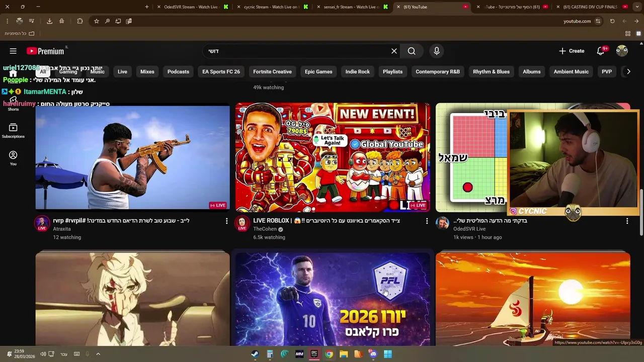Open Epic Games Launcher from the taskbar
This screenshot has width=644, height=362.
[314, 354]
